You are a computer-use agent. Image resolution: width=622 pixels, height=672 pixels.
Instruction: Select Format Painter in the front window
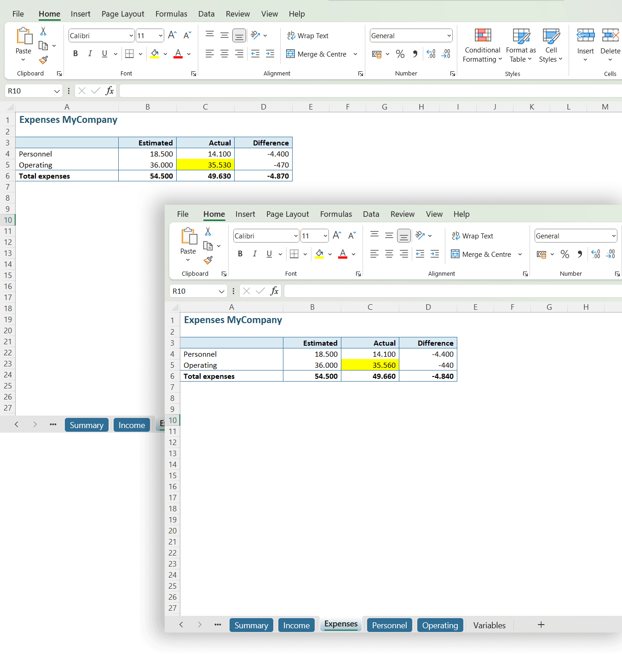tap(208, 261)
